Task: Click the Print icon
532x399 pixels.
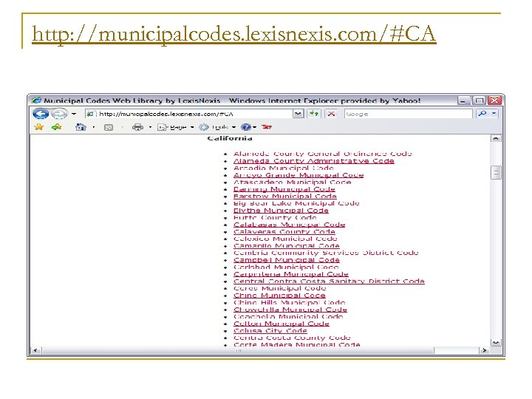Action: (x=137, y=127)
